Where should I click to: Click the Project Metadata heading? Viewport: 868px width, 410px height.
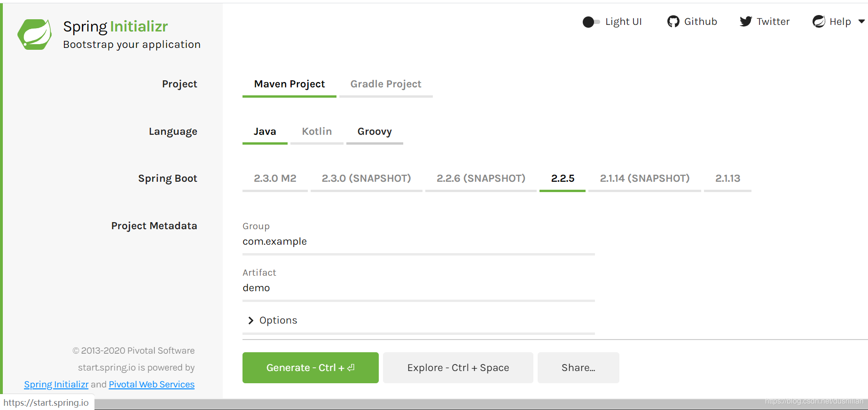point(154,226)
